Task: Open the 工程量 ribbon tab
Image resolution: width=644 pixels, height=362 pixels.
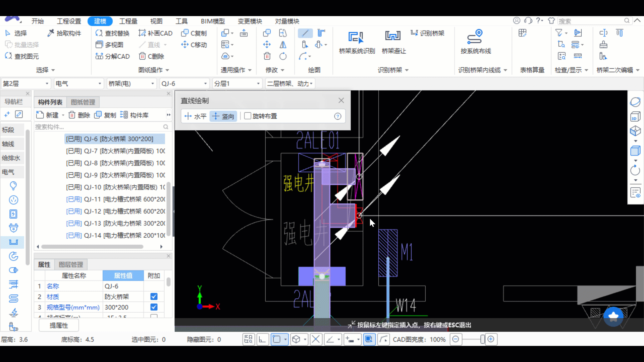Action: click(x=128, y=21)
